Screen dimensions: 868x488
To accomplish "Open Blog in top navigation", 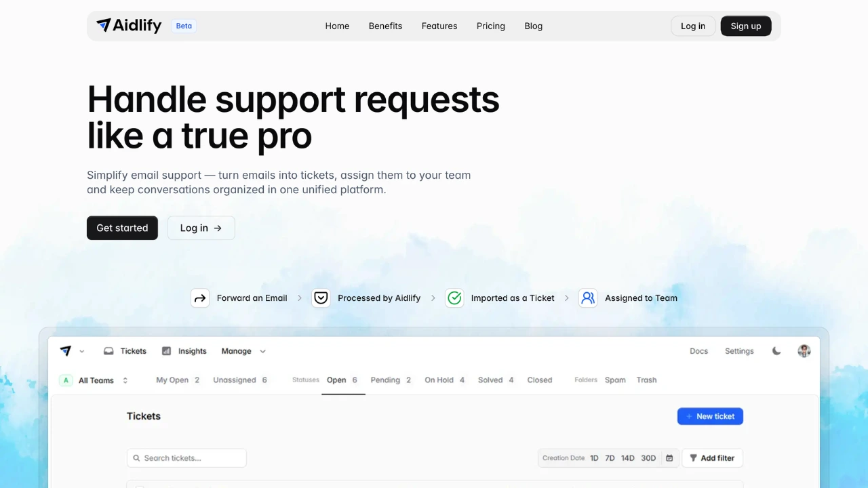I will (534, 26).
